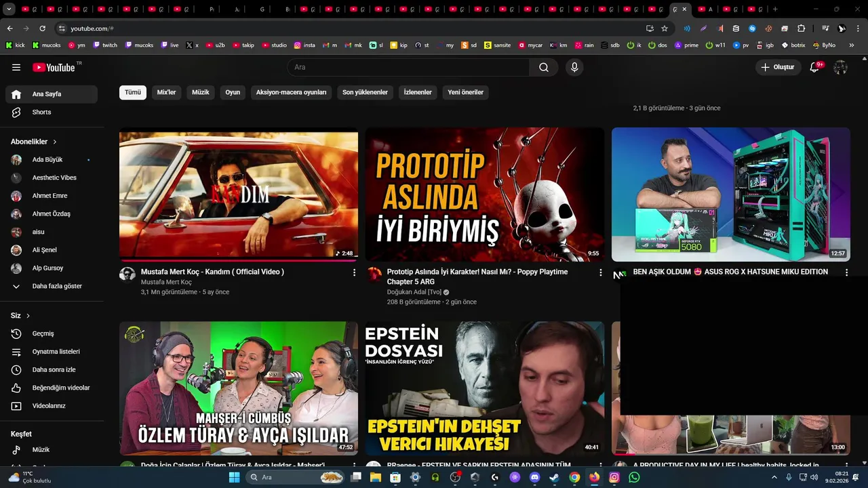Screen dimensions: 868x488
Task: Open the YouTube hamburger guide menu
Action: [16, 67]
